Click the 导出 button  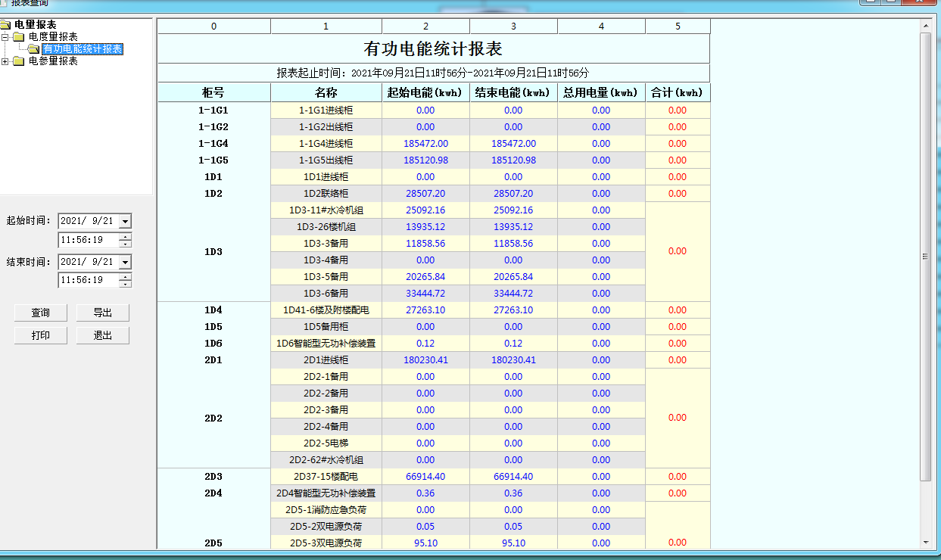(103, 313)
